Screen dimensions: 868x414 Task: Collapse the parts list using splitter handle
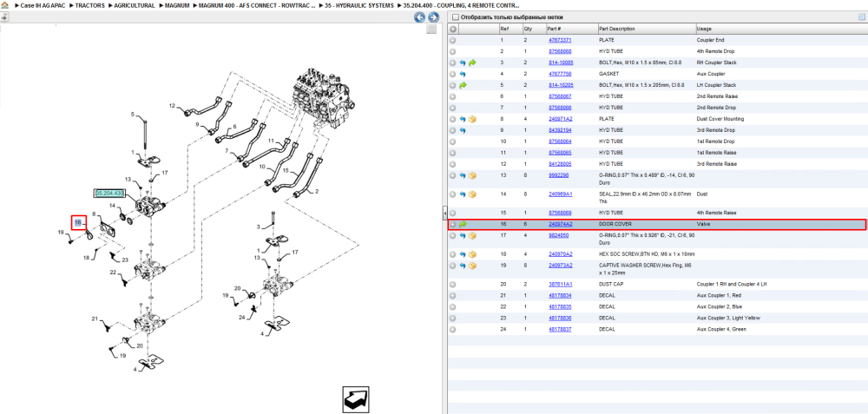[x=444, y=214]
